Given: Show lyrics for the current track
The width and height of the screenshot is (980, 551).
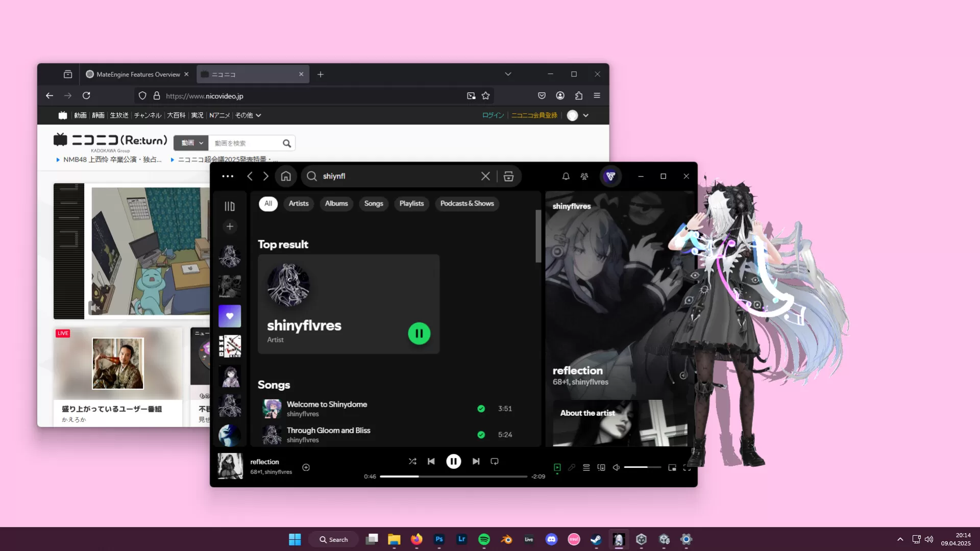Looking at the screenshot, I should [572, 467].
